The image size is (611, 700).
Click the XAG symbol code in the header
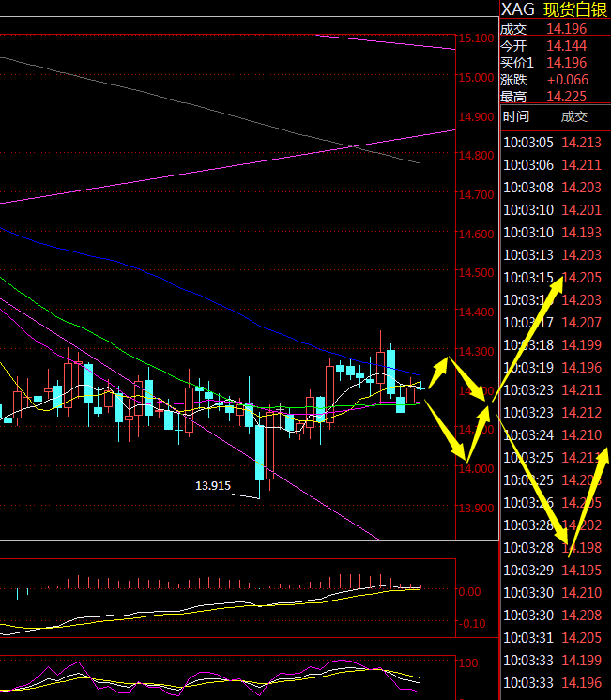517,9
